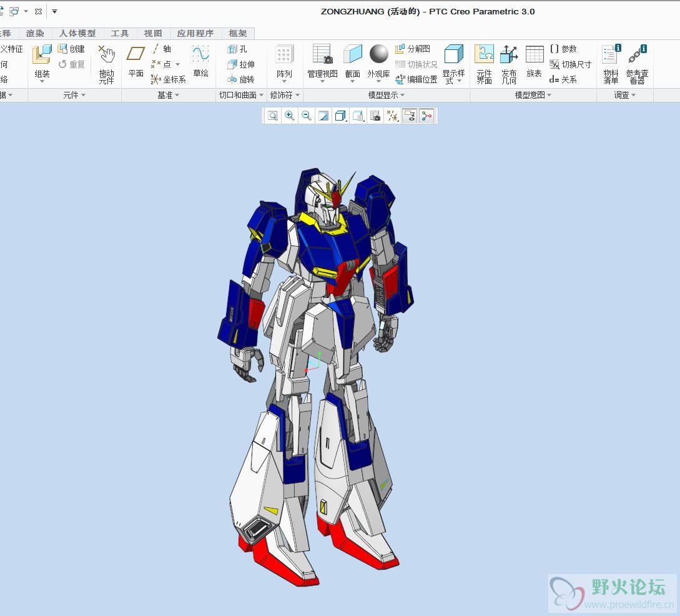Image resolution: width=680 pixels, height=616 pixels.
Task: Open the 框架 framework tab
Action: (x=238, y=33)
